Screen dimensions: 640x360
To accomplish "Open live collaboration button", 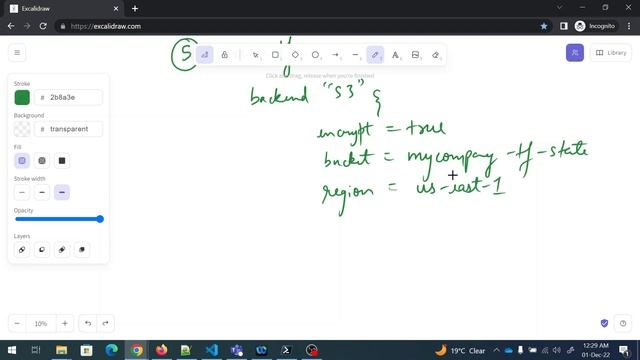I will 575,53.
